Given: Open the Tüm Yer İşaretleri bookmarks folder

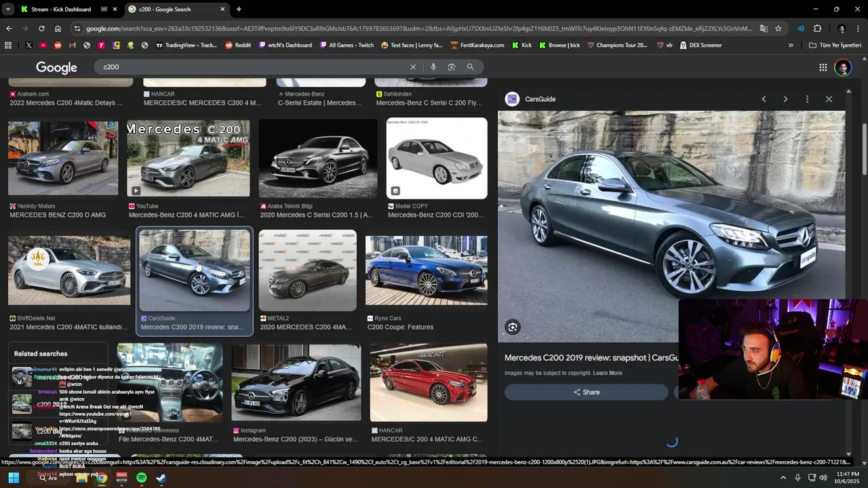Looking at the screenshot, I should [x=835, y=45].
